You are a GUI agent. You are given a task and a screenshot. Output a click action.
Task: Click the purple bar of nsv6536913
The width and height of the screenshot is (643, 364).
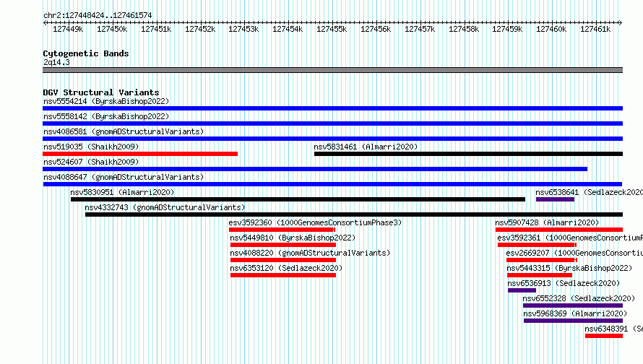click(522, 290)
